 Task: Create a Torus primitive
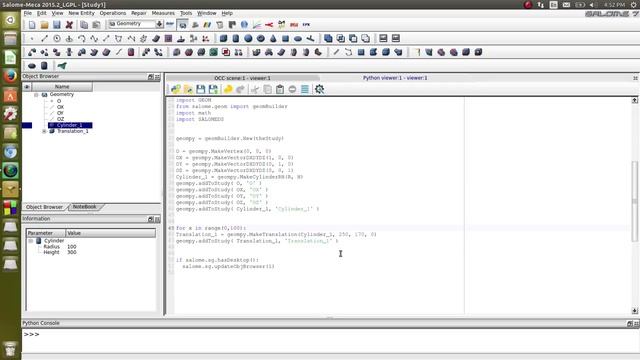pyautogui.click(x=260, y=39)
